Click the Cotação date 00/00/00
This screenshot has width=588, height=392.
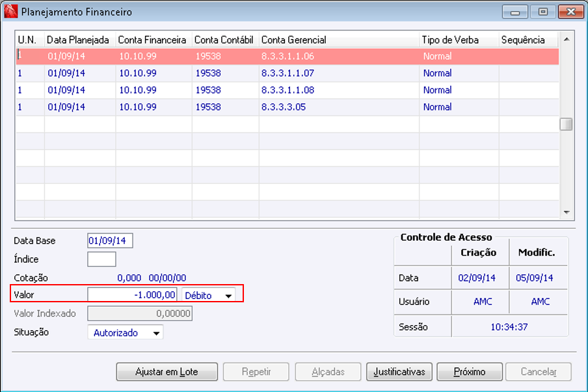pyautogui.click(x=168, y=278)
